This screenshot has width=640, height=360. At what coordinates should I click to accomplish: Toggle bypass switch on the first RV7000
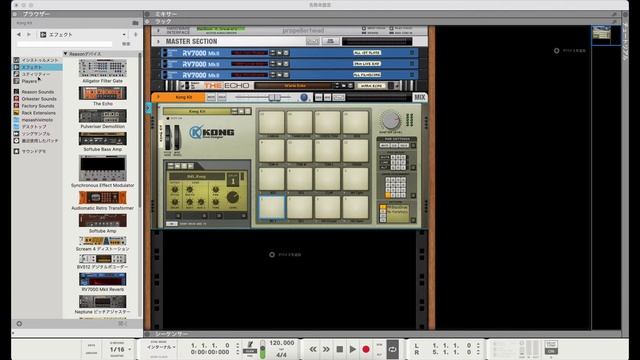pyautogui.click(x=164, y=53)
